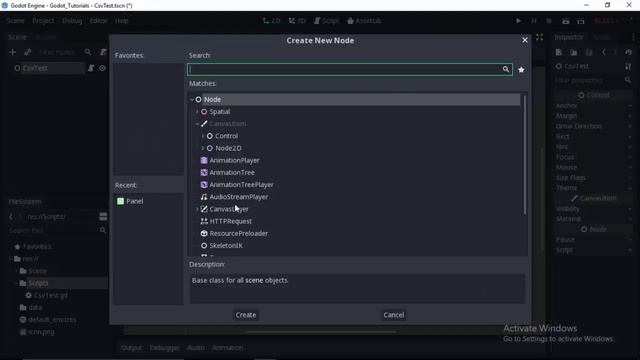Select the AnimationPlayer node icon
Screen dimensions: 640x360
(x=204, y=160)
